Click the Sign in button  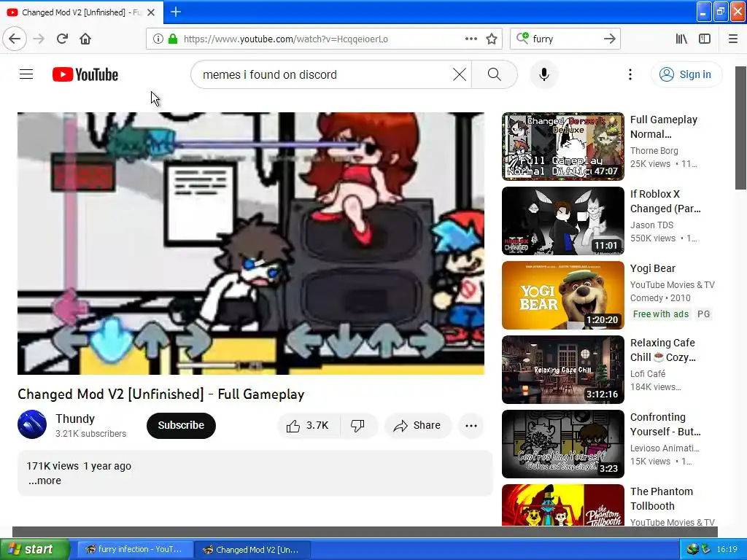click(686, 74)
